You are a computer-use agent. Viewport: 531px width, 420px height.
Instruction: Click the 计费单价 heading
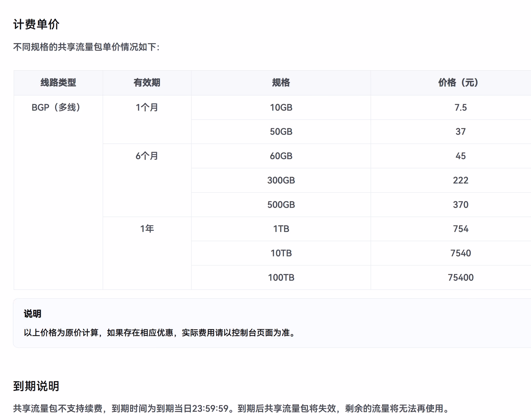tap(36, 24)
